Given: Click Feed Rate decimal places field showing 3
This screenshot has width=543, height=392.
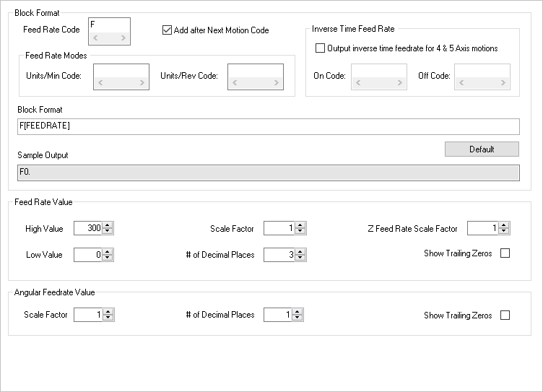Looking at the screenshot, I should [x=279, y=255].
